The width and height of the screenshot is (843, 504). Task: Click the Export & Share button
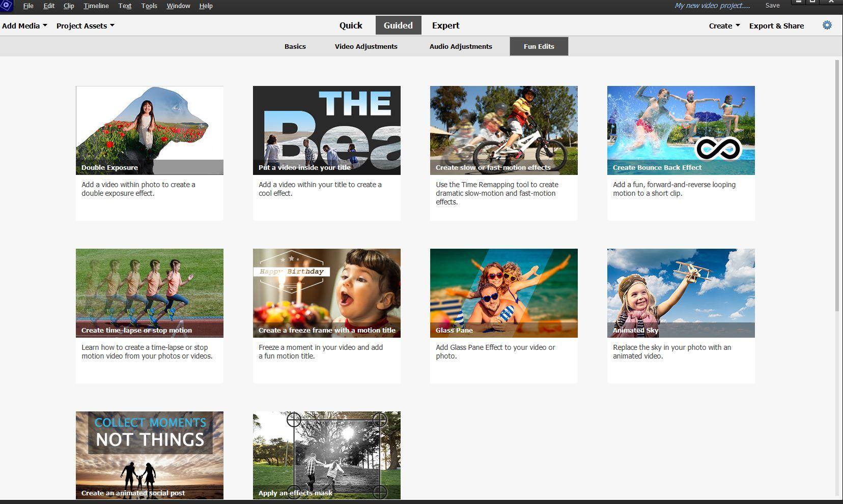click(776, 25)
